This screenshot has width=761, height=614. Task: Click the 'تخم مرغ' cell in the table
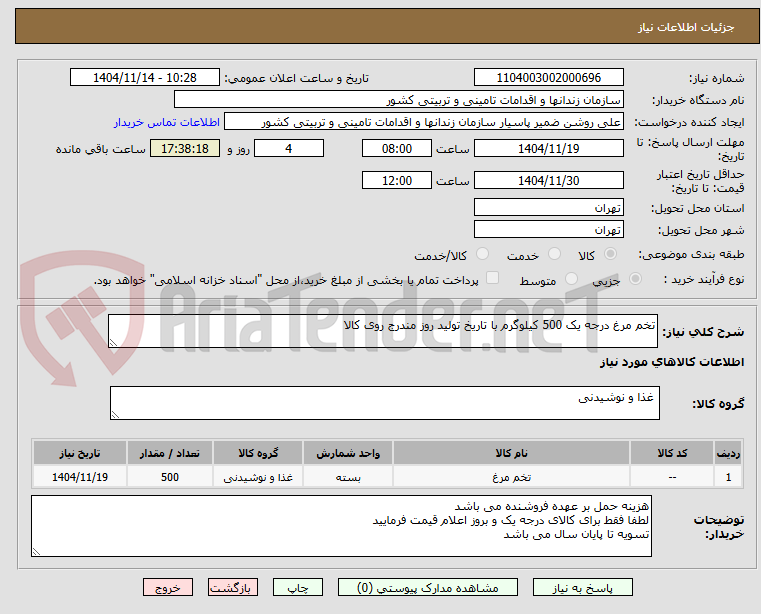point(511,477)
